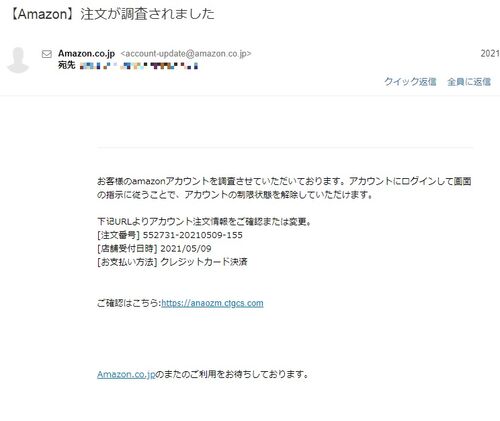This screenshot has height=421, width=500.
Task: Click the horizontal divider above message body
Action: pos(285,147)
